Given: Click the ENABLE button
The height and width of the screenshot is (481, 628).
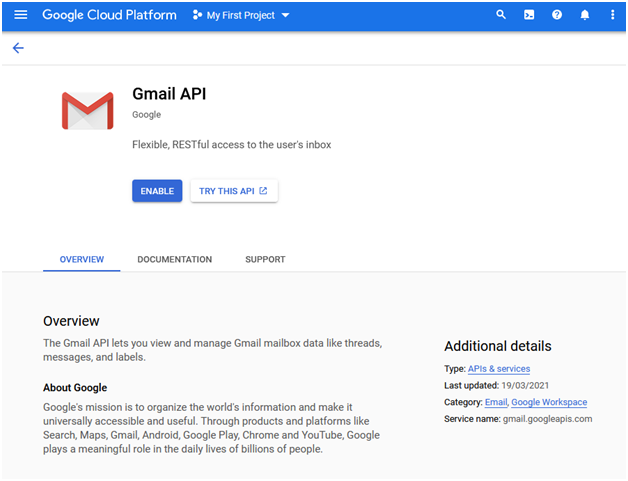Looking at the screenshot, I should (x=157, y=191).
